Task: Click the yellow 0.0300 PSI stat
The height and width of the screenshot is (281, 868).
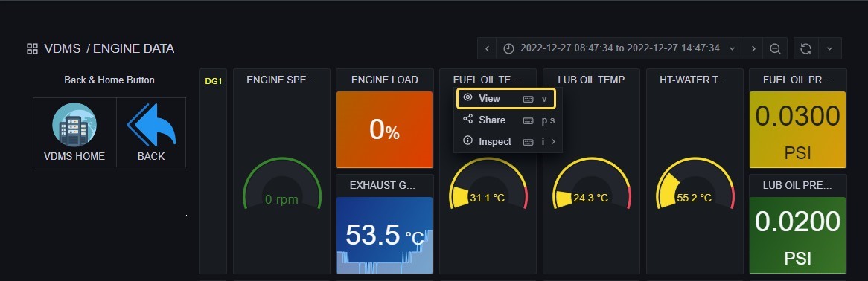Action: point(798,129)
